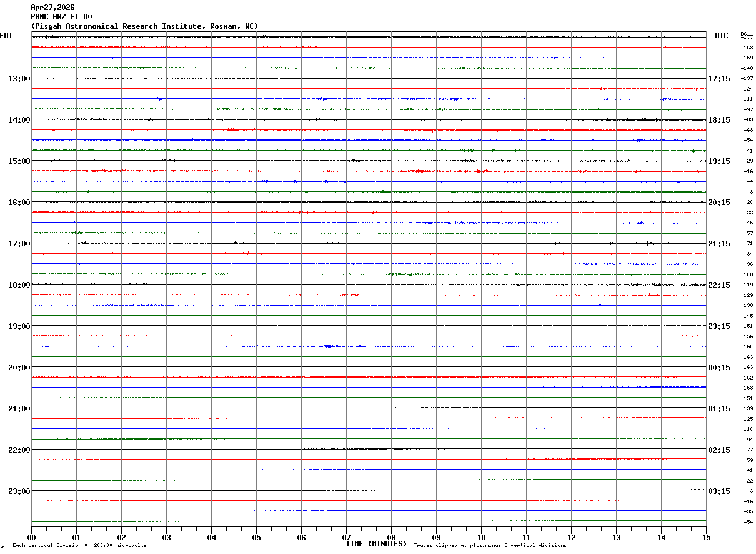Screen dimensions: 756x554
Task: Click the DC value -68
Action: tap(748, 130)
